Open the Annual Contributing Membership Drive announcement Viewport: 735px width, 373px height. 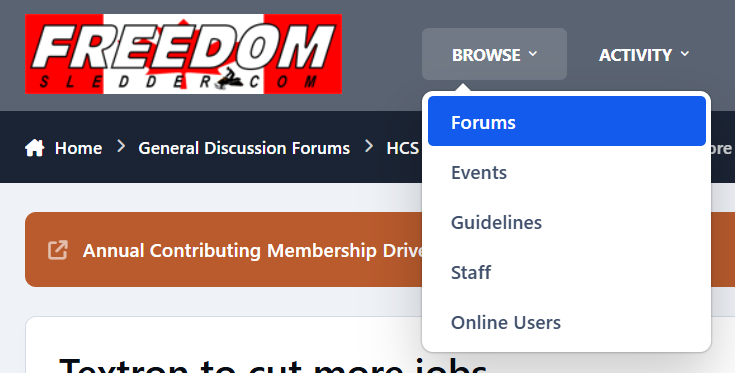[x=254, y=250]
